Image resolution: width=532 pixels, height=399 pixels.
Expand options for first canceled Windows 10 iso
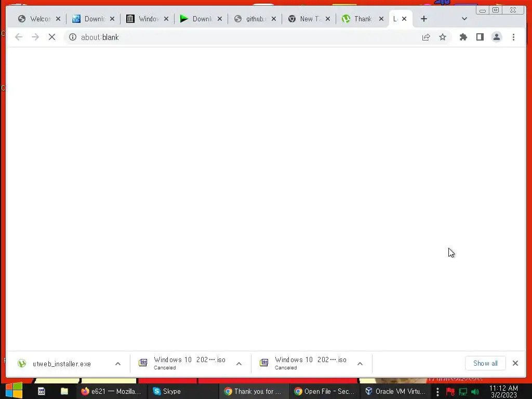239,364
